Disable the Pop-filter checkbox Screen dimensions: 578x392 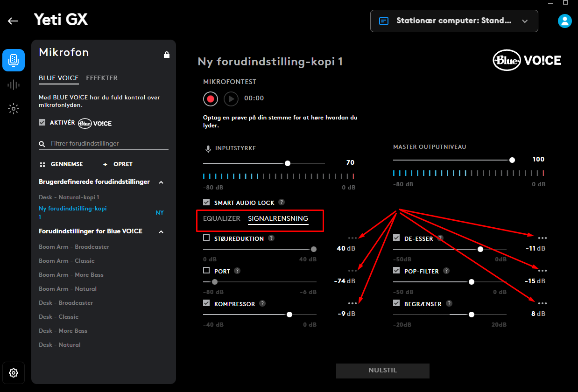pos(396,271)
